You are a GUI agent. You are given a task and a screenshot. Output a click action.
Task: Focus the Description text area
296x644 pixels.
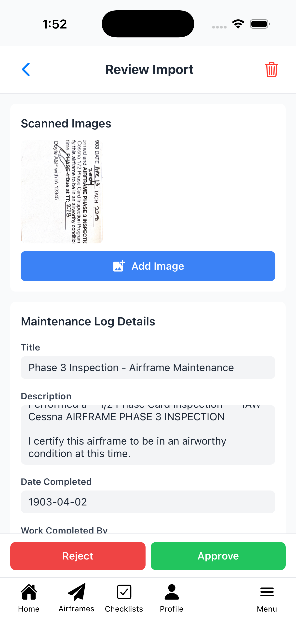click(x=148, y=434)
